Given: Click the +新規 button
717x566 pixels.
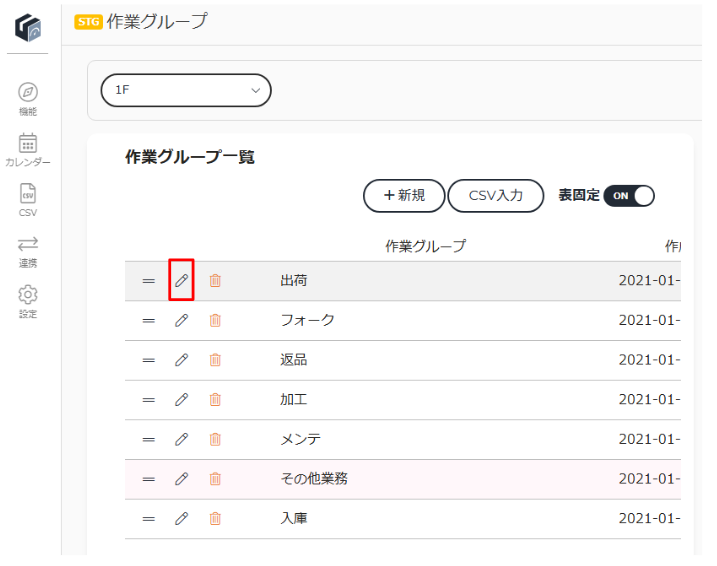Looking at the screenshot, I should tap(404, 196).
